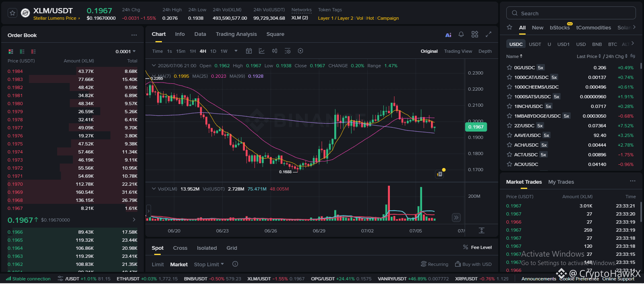
Task: Select the BNB quote currency filter
Action: [597, 44]
